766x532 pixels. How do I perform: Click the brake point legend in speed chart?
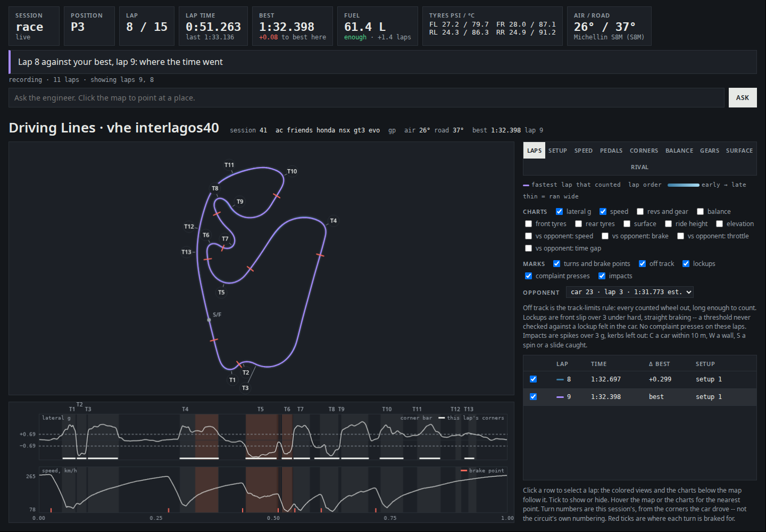coord(482,471)
